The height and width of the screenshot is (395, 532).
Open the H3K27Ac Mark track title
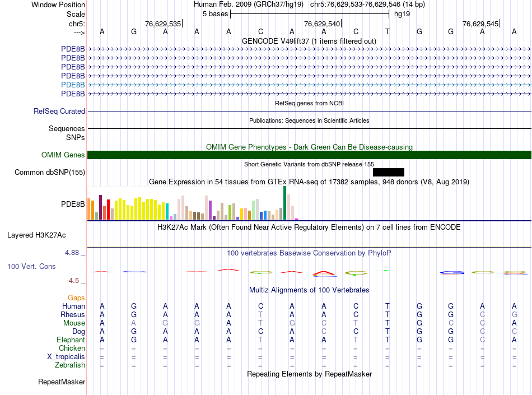[309, 227]
